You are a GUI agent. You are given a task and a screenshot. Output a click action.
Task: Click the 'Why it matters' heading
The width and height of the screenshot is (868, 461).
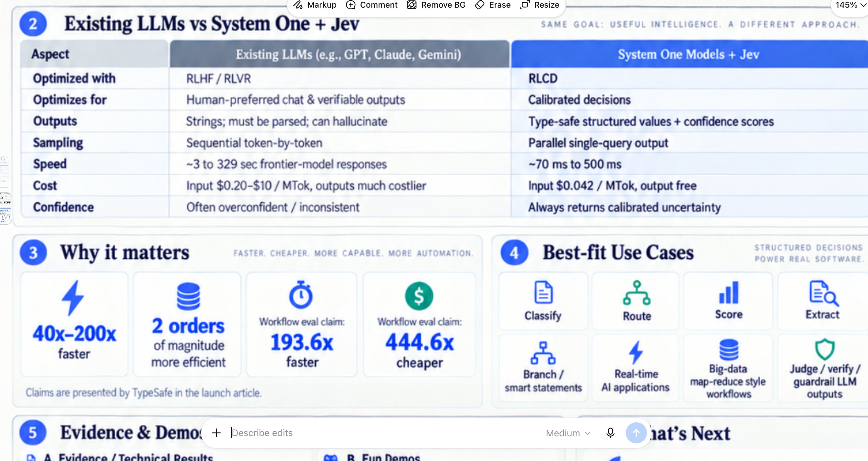(x=125, y=252)
